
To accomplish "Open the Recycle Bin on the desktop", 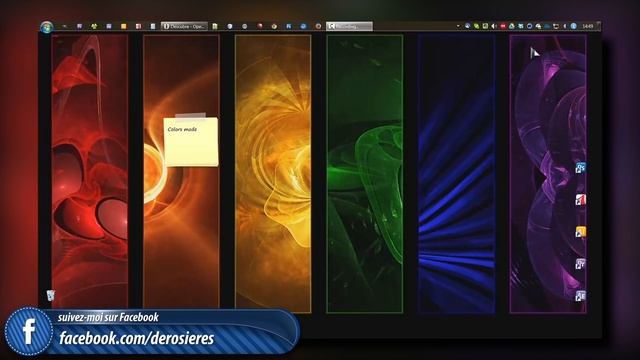I will (x=51, y=295).
